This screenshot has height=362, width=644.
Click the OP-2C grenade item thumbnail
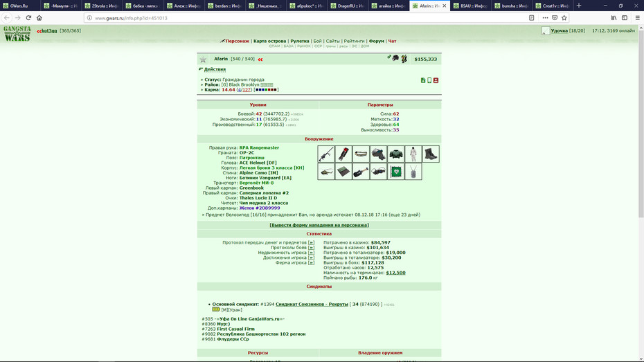[343, 154]
